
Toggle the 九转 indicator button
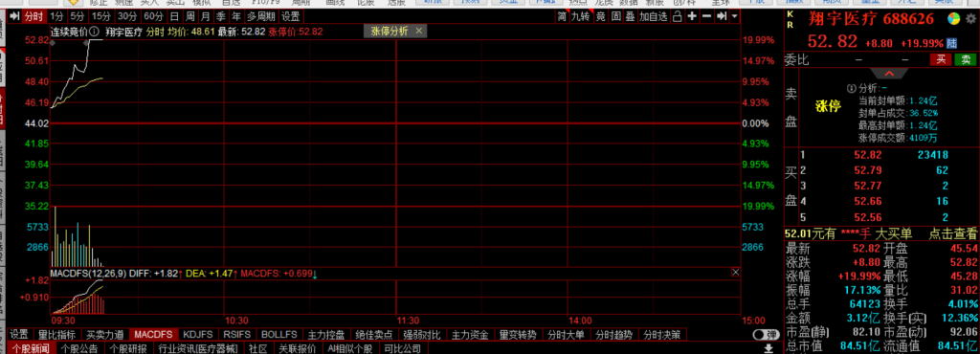(x=581, y=16)
